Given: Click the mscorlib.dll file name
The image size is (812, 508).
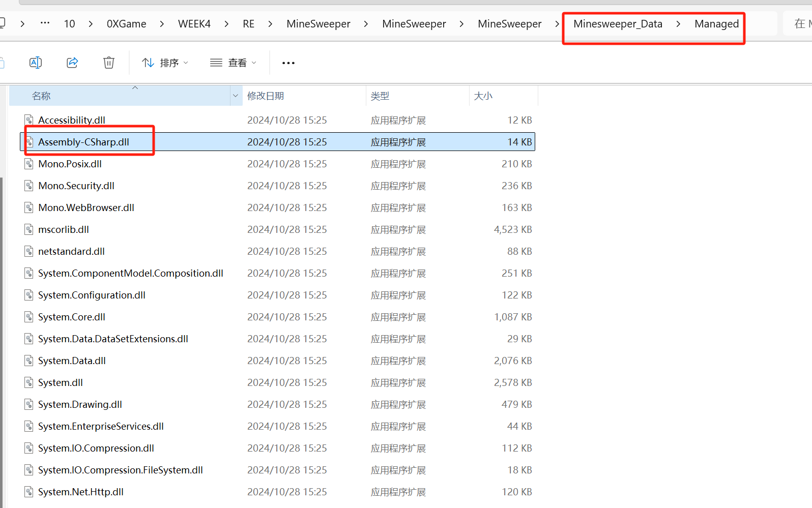Looking at the screenshot, I should (64, 229).
